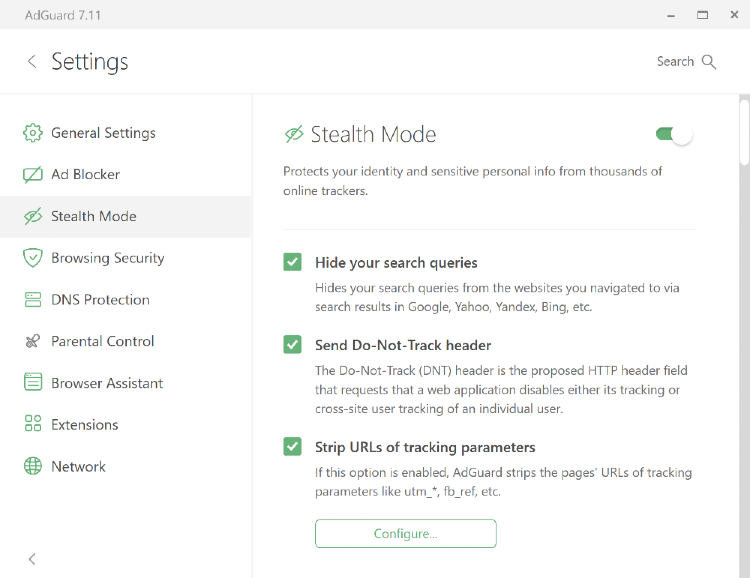750x578 pixels.
Task: Collapse the sidebar with bottom chevron
Action: click(x=32, y=559)
